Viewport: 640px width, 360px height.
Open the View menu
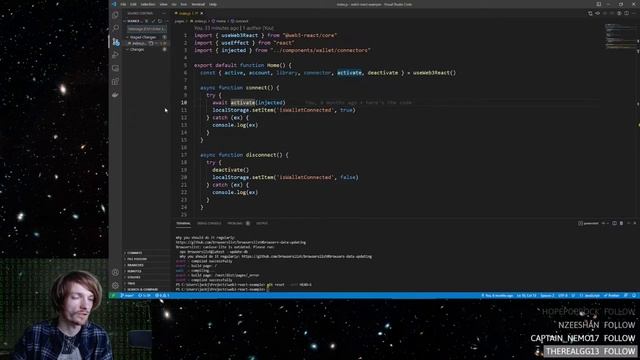point(163,4)
